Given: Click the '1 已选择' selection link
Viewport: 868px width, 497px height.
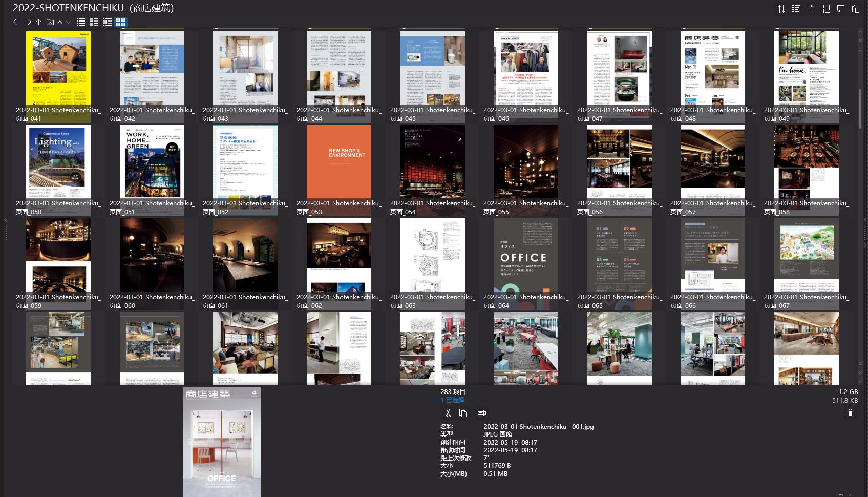Looking at the screenshot, I should pyautogui.click(x=452, y=400).
